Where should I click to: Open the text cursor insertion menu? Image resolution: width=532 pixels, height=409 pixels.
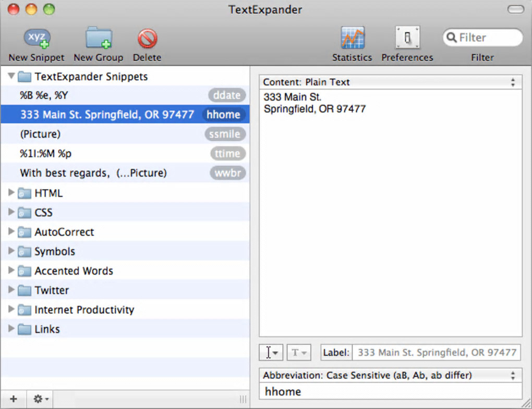tap(271, 353)
